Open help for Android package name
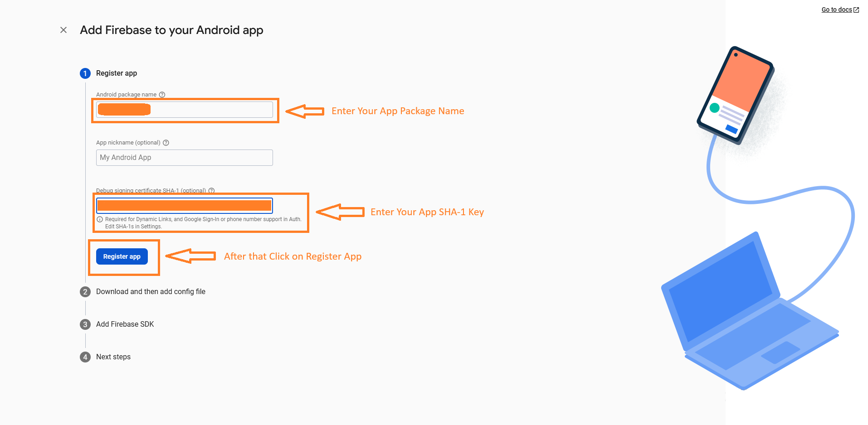Viewport: 868px width, 425px height. (x=162, y=95)
